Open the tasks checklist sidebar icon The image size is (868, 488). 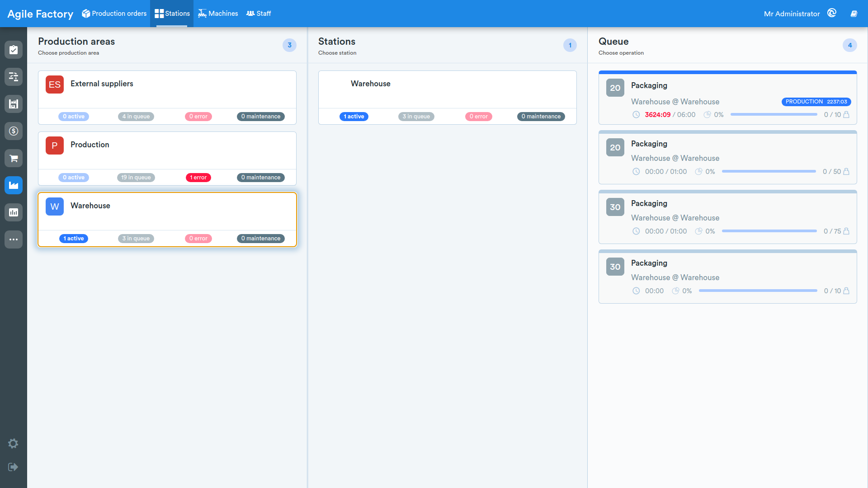point(14,50)
